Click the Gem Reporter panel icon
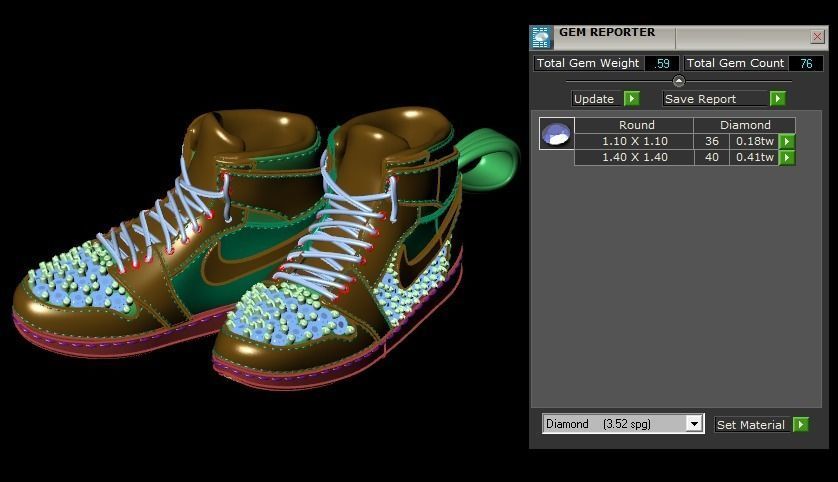The image size is (838, 482). click(541, 37)
